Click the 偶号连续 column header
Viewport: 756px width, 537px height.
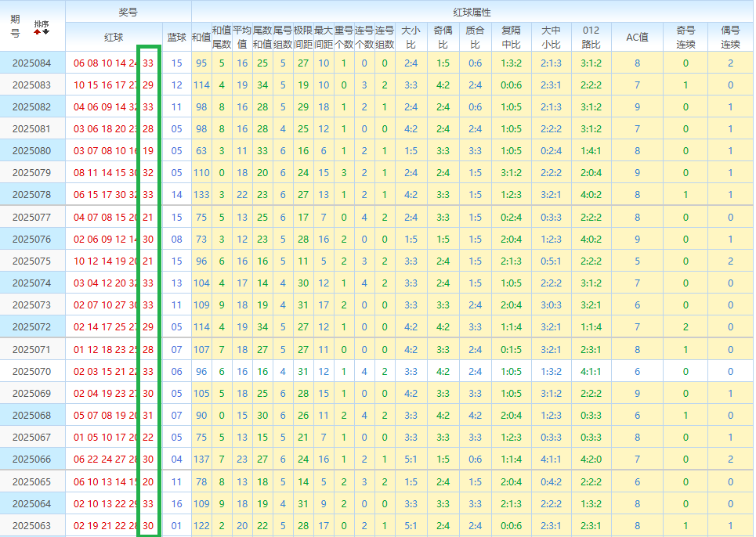[730, 37]
